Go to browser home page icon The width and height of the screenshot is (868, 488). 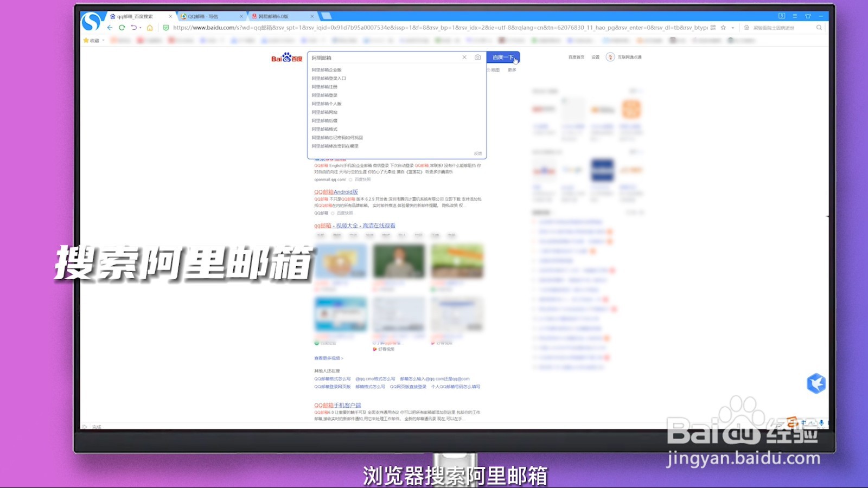150,28
